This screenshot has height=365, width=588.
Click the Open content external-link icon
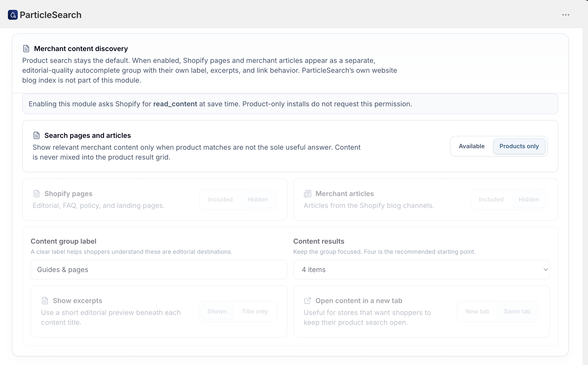pos(308,301)
